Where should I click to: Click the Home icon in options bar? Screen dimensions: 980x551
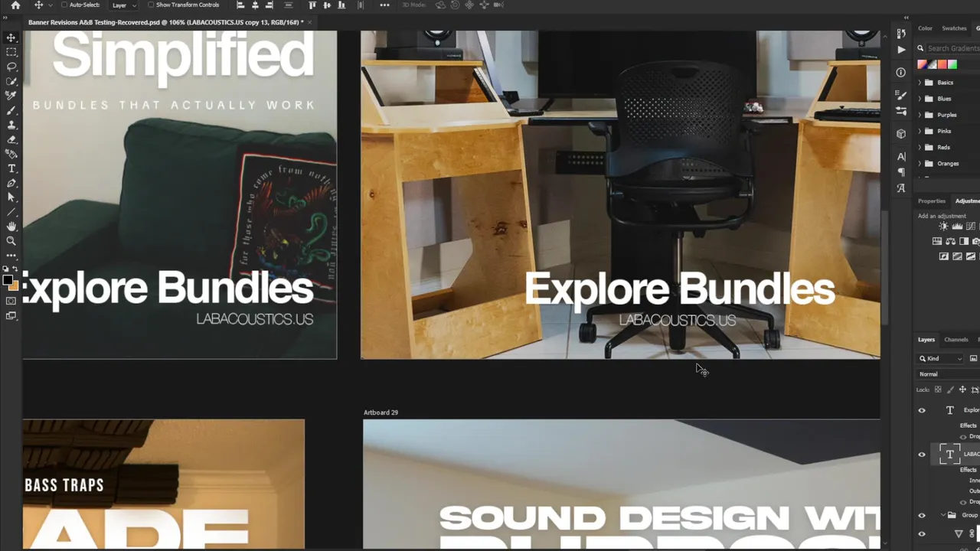(x=15, y=5)
